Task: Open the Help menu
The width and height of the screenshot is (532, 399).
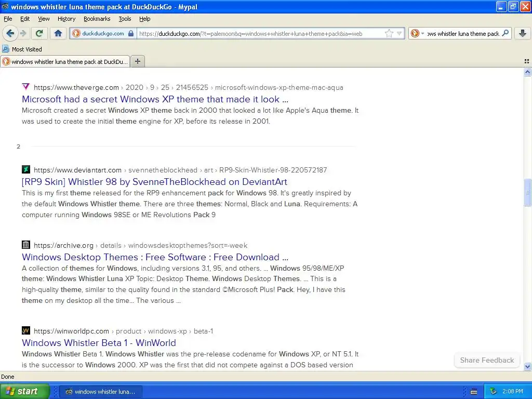Action: tap(144, 19)
